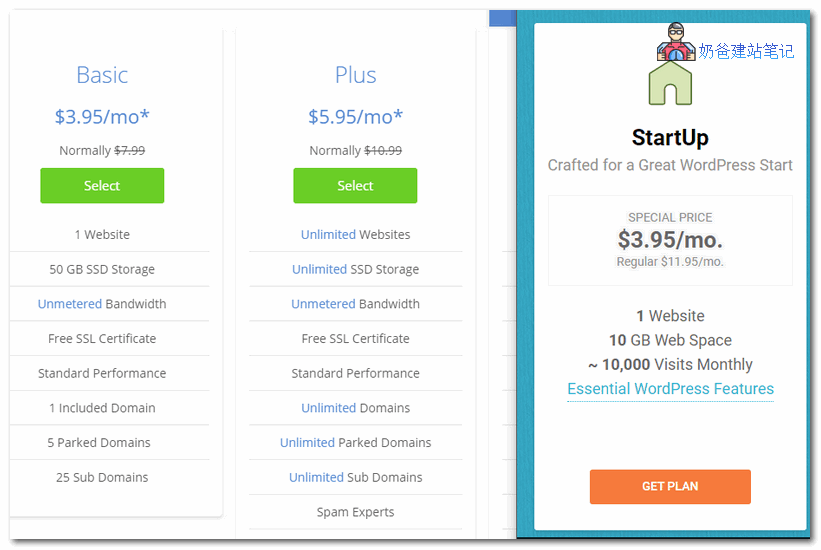Open Essential WordPress Features link
This screenshot has width=821, height=550.
670,389
